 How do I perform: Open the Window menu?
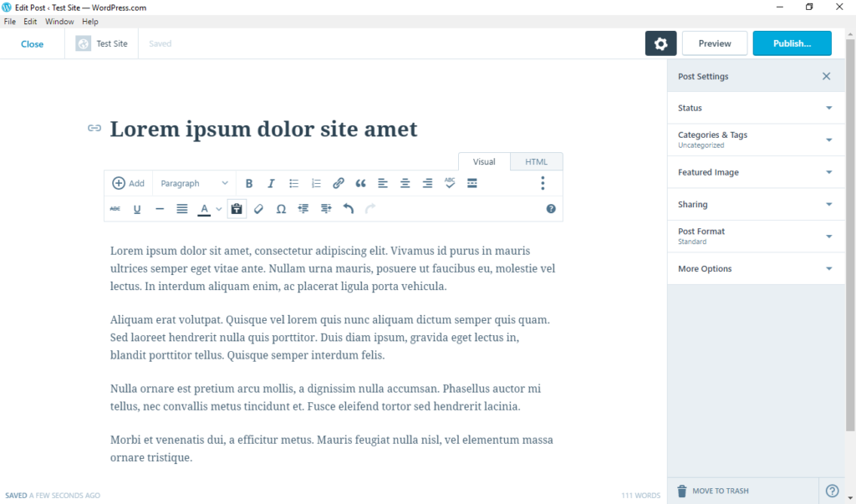click(59, 21)
